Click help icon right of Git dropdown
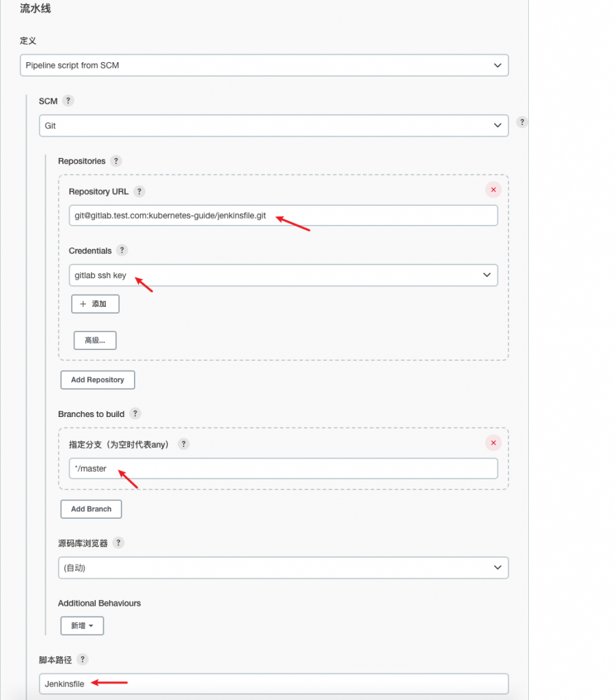Viewport: 615px width, 700px height. coord(522,122)
